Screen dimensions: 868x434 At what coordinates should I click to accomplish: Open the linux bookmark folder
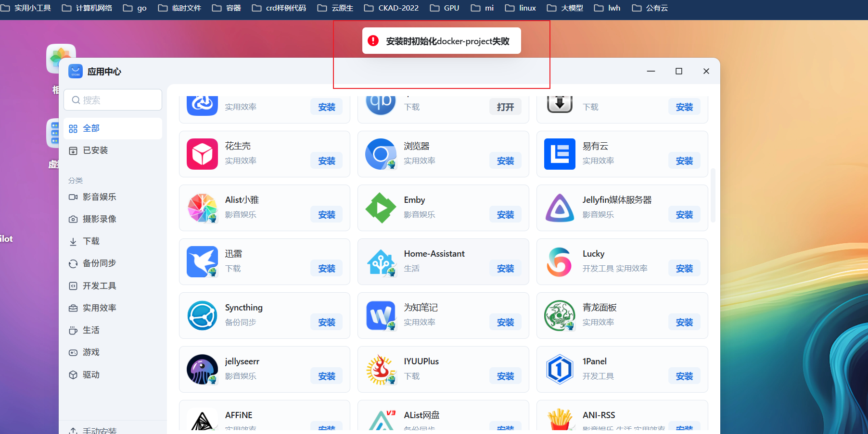[x=521, y=8]
